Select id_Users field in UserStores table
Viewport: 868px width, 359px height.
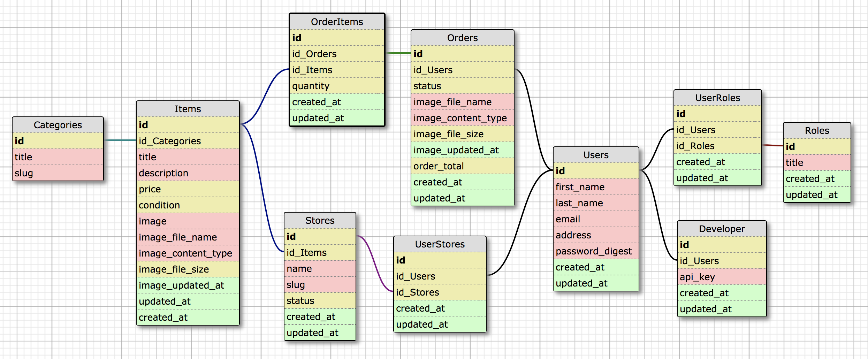(x=440, y=276)
